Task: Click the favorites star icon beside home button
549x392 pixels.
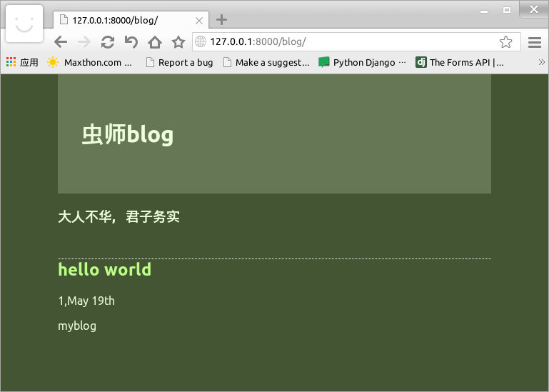Action: pyautogui.click(x=178, y=42)
